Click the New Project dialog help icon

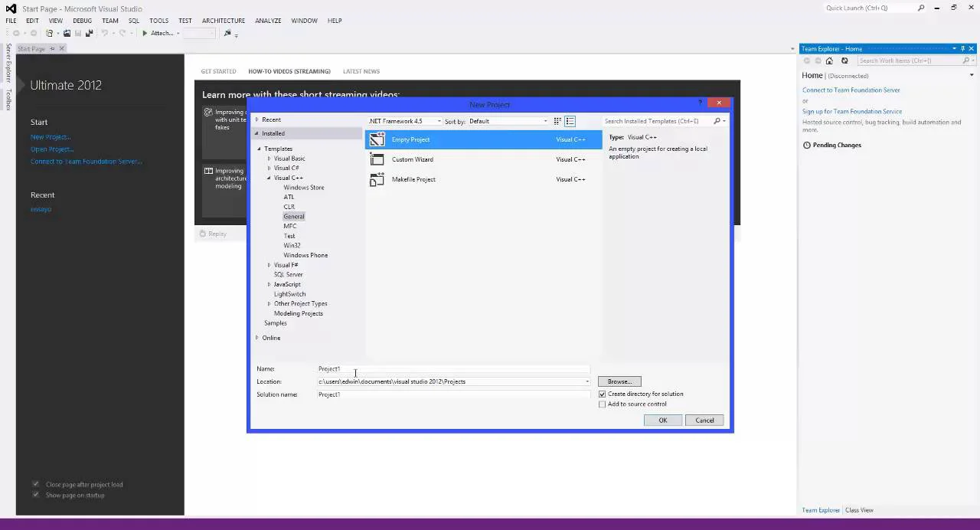click(700, 103)
